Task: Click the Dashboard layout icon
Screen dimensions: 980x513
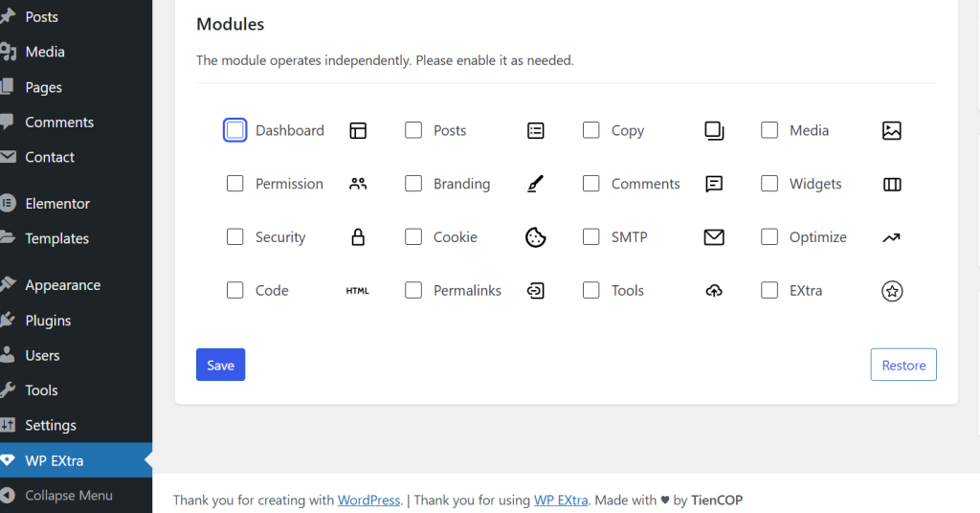Action: click(x=358, y=130)
